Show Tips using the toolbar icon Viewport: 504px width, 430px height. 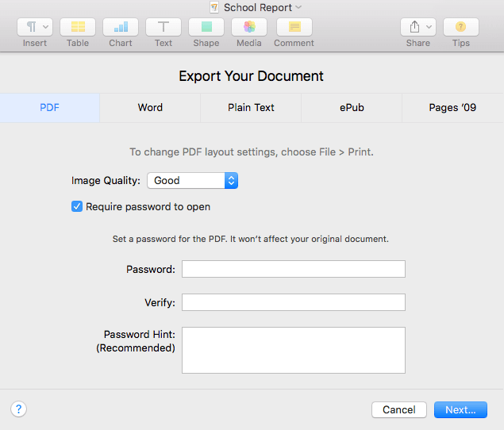coord(461,27)
